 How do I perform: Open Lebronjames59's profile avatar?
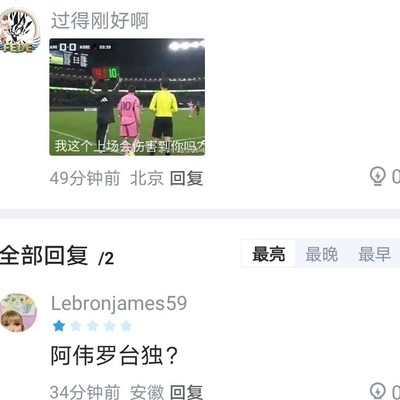click(18, 313)
